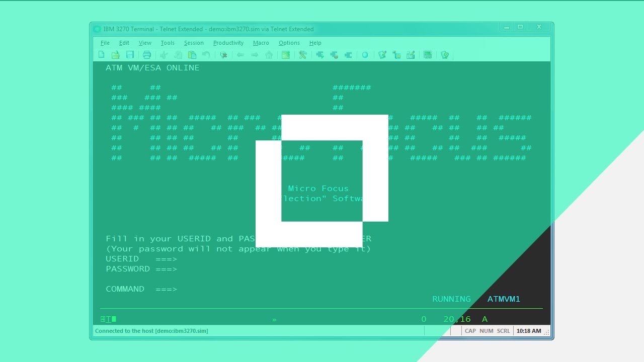Click the 'Micro Focus' text on terminal
The image size is (644, 362).
[318, 189]
